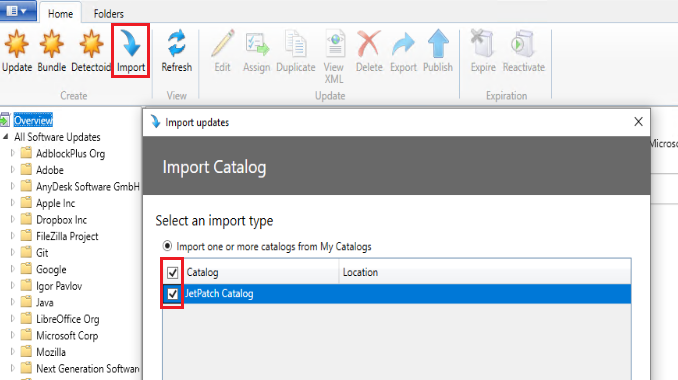Expand AnyDesk Software GmbH folder
Image resolution: width=678 pixels, height=380 pixels.
coord(13,186)
